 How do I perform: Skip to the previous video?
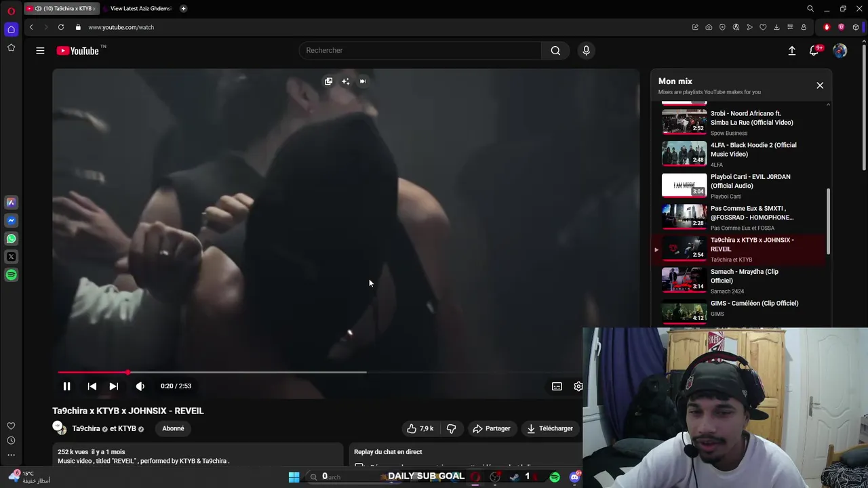pyautogui.click(x=92, y=386)
